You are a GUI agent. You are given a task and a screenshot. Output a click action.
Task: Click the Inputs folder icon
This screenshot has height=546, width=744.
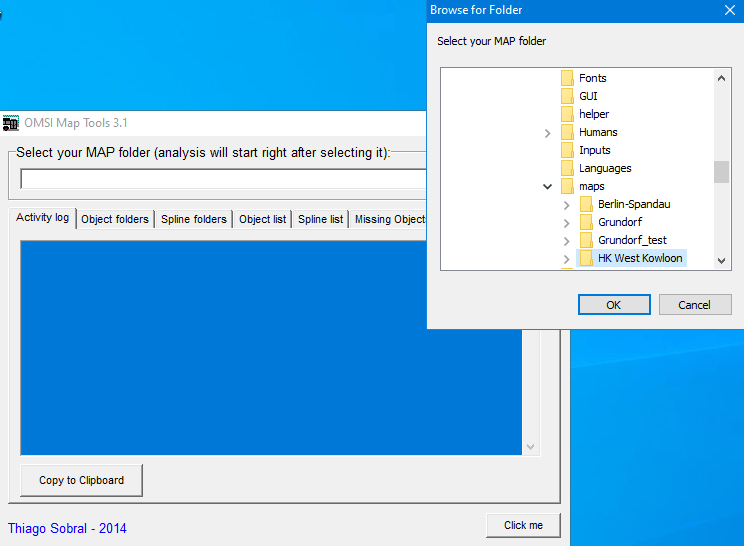pos(567,150)
